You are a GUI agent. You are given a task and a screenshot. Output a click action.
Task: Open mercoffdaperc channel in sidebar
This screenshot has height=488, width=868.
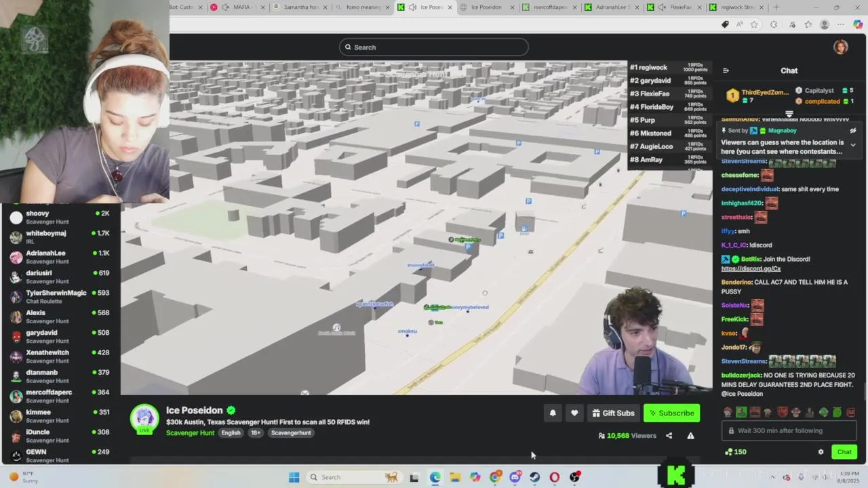tap(60, 396)
